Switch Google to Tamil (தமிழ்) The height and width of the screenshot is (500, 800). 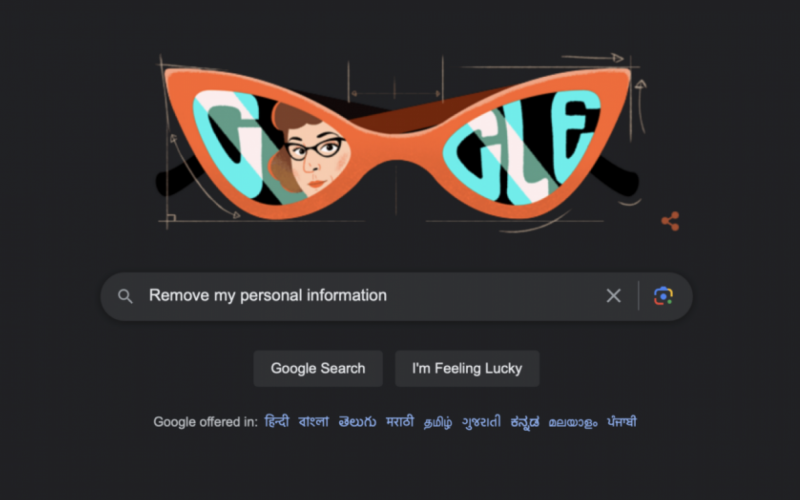coord(438,422)
